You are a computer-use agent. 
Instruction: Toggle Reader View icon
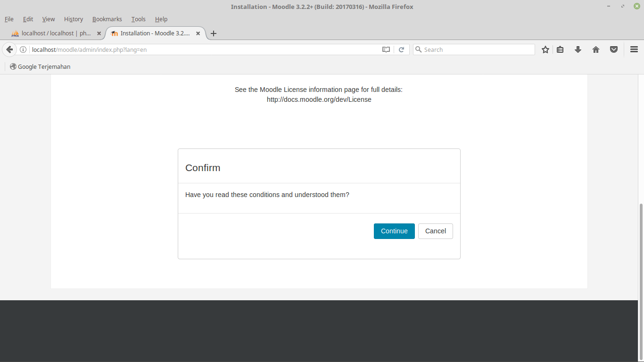pos(386,49)
